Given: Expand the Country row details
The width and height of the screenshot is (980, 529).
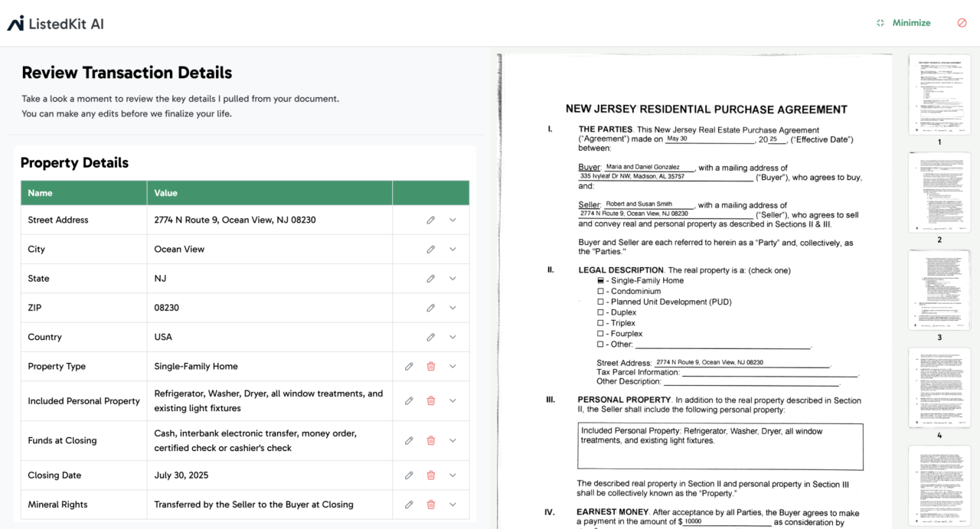Looking at the screenshot, I should point(452,337).
